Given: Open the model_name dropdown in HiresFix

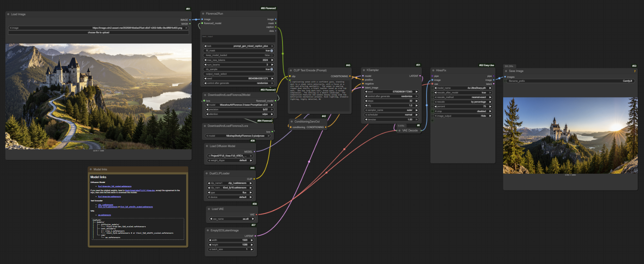Looking at the screenshot, I should pos(463,88).
